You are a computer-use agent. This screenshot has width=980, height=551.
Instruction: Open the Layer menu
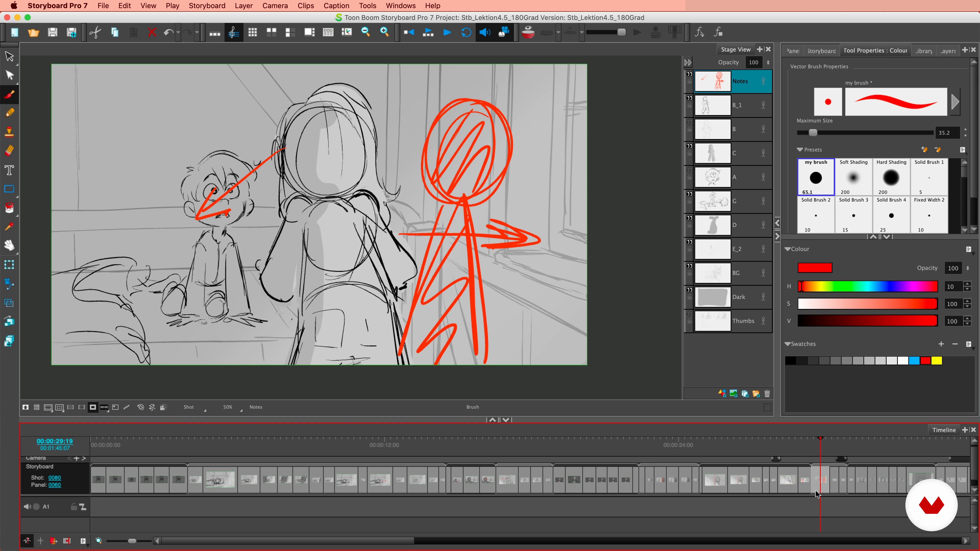(243, 6)
